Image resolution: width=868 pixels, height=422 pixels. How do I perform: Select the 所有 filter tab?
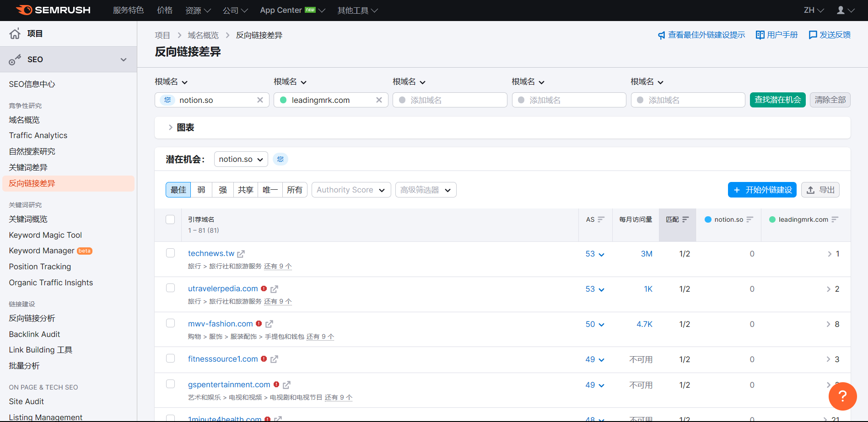pyautogui.click(x=295, y=190)
